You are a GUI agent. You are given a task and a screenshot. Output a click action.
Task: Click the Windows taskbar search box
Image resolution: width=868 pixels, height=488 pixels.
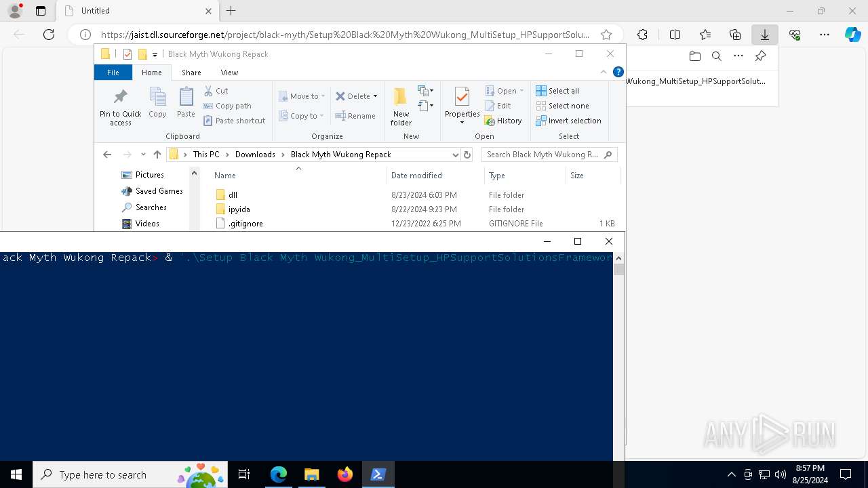[129, 474]
